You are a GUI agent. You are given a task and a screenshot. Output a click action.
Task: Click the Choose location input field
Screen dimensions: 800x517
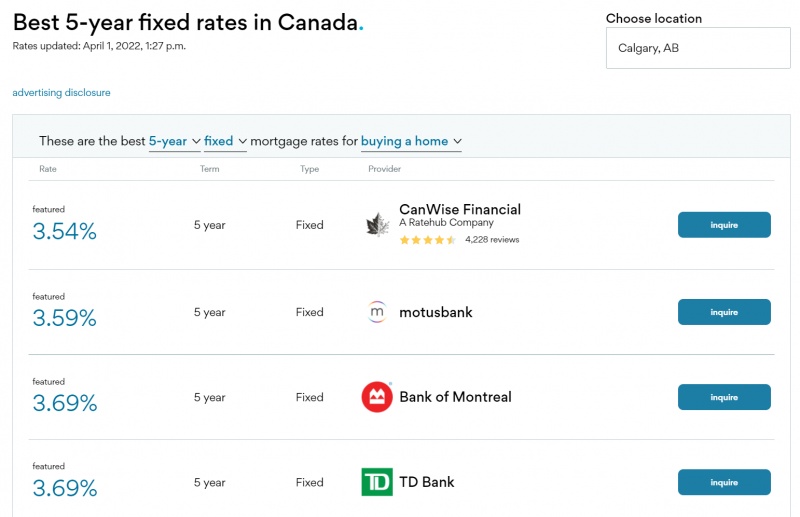698,48
